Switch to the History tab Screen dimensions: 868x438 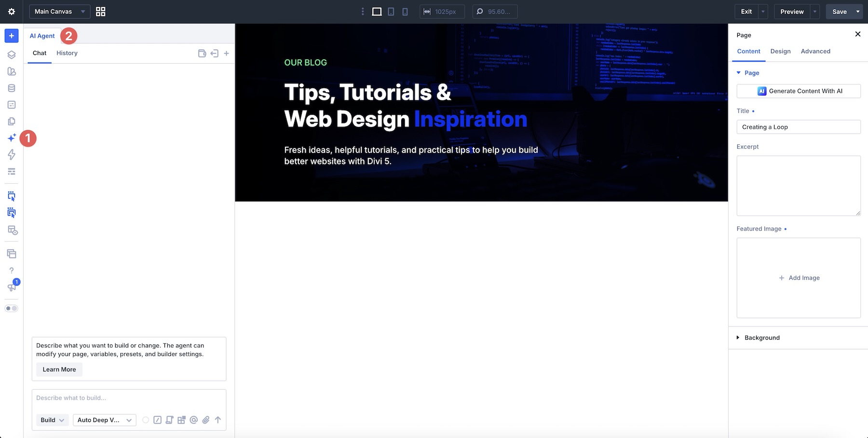coord(67,53)
